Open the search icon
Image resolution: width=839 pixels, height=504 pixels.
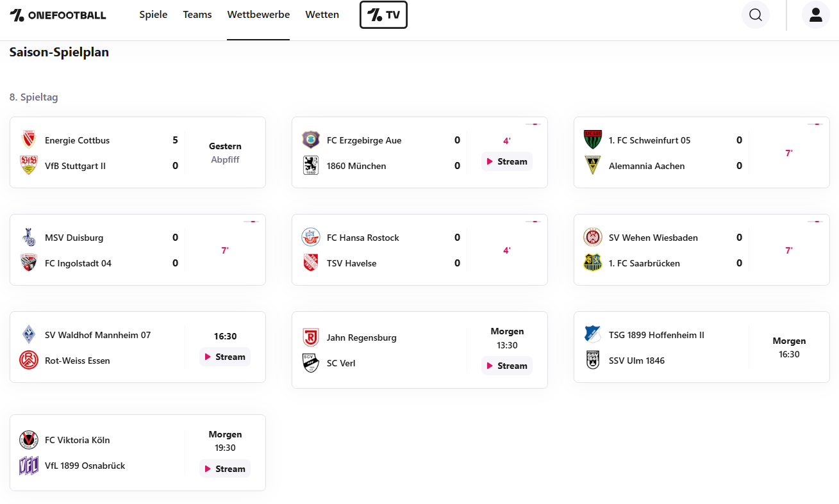coord(756,15)
